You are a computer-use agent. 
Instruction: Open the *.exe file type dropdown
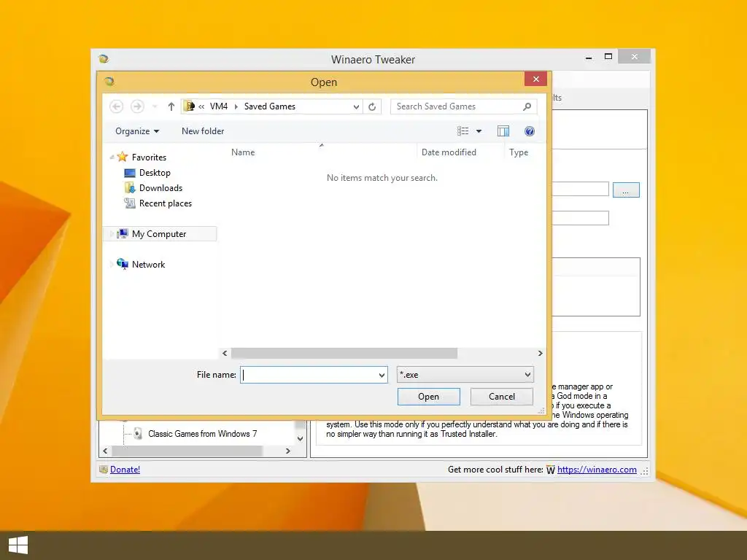tap(465, 375)
